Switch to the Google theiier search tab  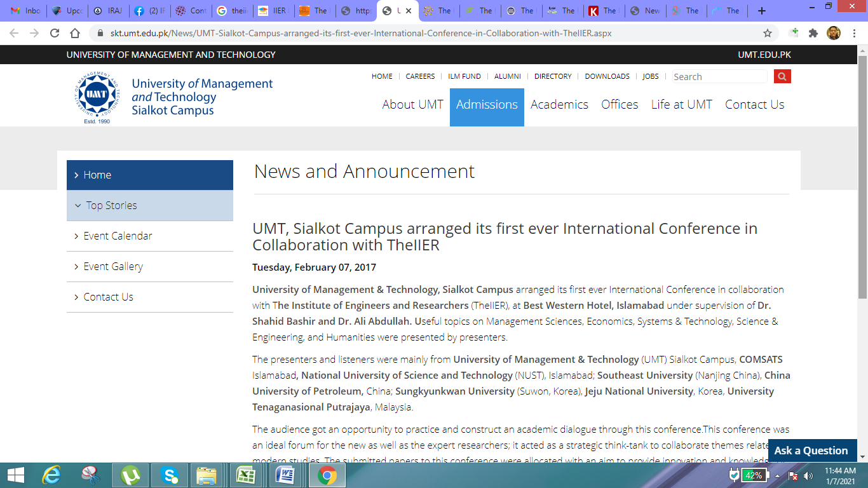(x=232, y=11)
